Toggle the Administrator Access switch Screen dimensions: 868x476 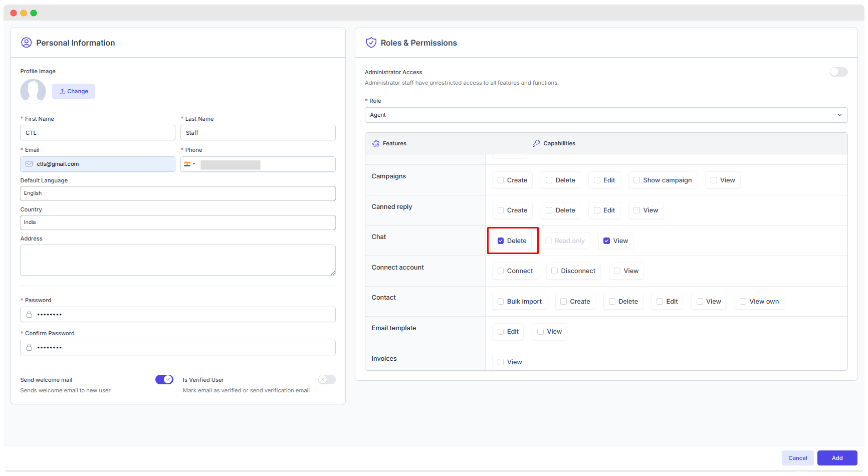(x=838, y=72)
